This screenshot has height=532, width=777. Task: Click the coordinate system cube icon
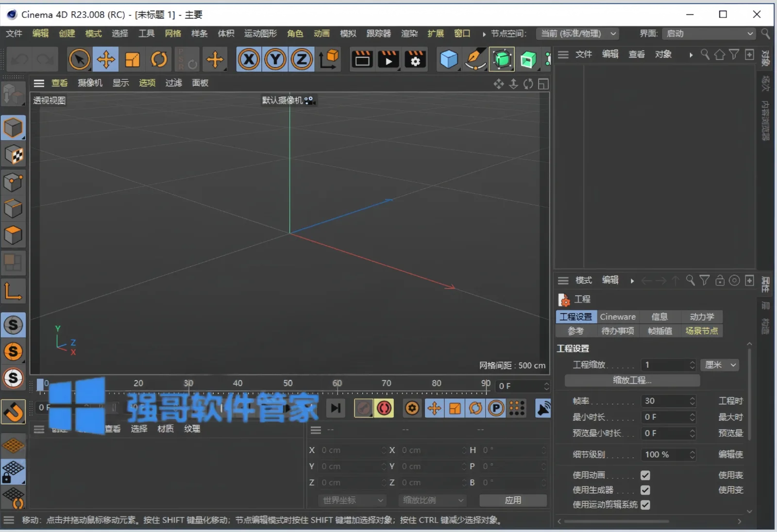point(329,60)
